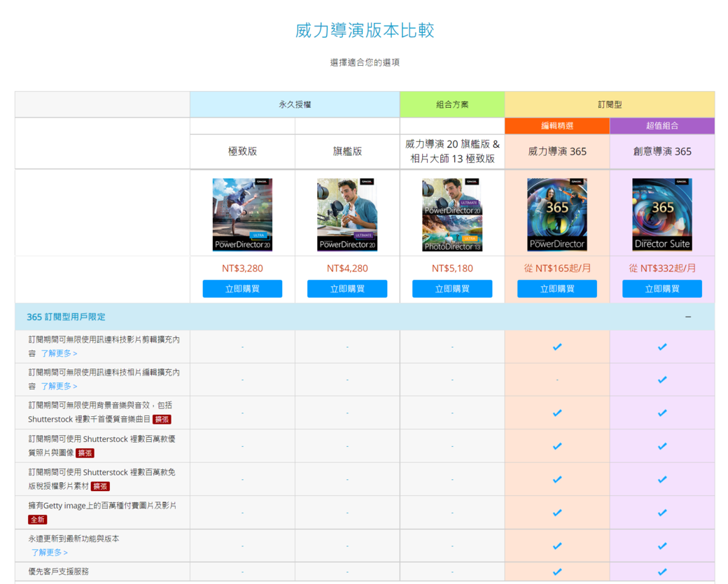Click the 選擇適合您的選項 subtitle
This screenshot has height=584, width=728.
coord(365,62)
